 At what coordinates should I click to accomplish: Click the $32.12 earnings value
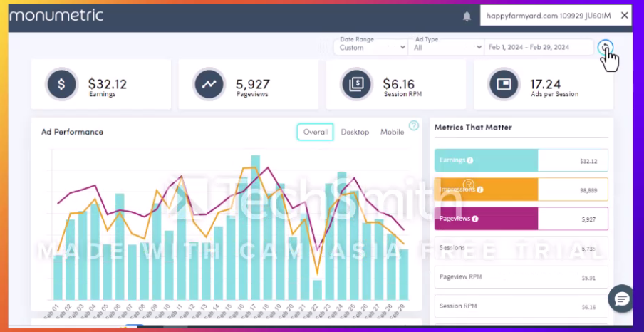[x=108, y=84]
